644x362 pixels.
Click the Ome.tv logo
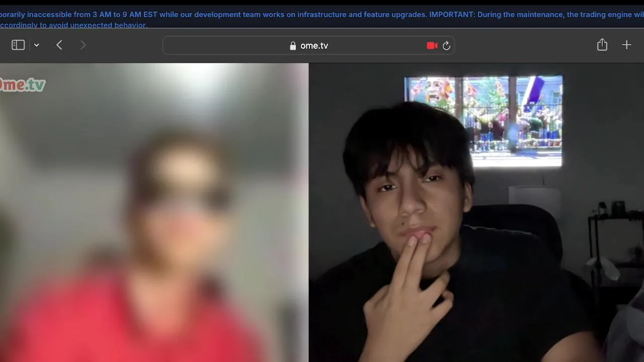point(23,84)
